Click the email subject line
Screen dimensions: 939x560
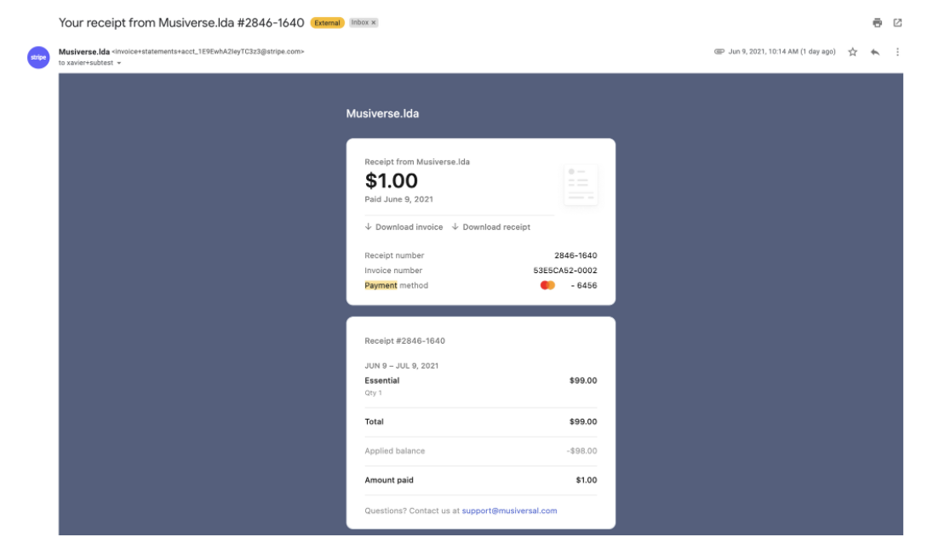[x=180, y=23]
